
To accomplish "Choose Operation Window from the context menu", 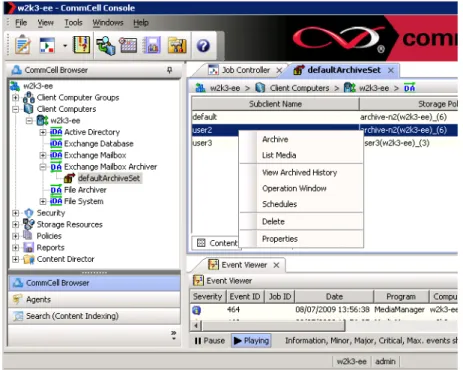I will [294, 188].
